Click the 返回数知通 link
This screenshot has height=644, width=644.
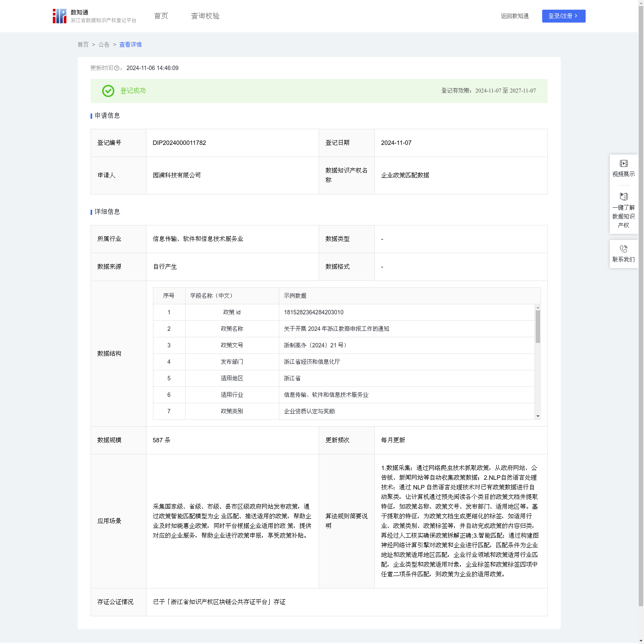pyautogui.click(x=514, y=16)
